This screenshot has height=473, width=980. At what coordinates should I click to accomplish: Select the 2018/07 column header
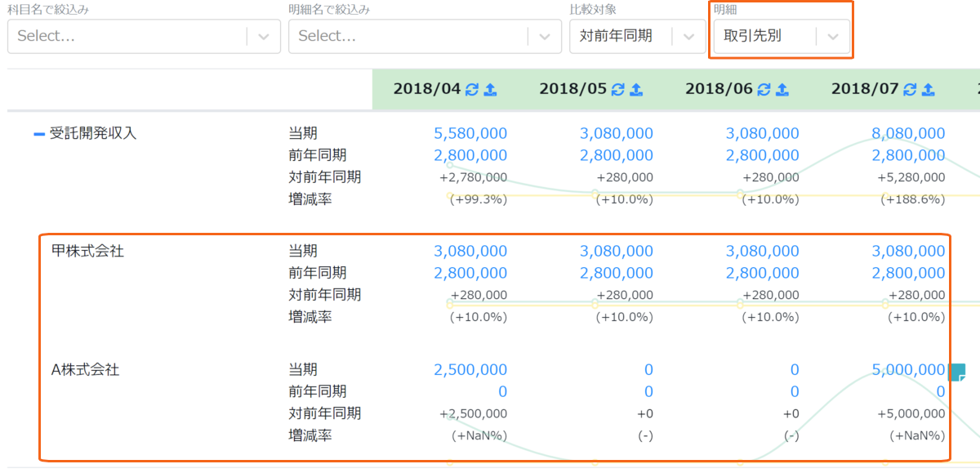tap(865, 90)
